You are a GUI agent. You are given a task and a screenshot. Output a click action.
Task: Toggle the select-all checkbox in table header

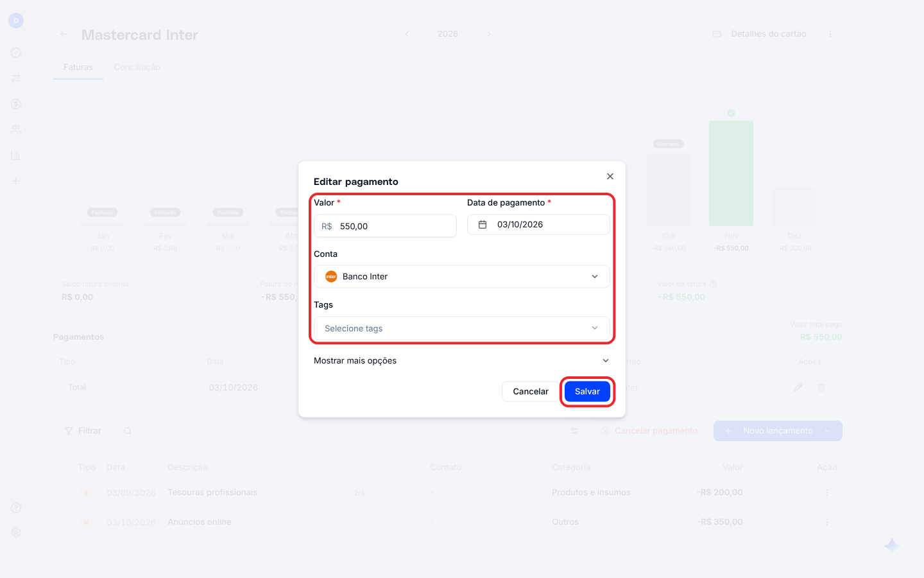point(64,467)
